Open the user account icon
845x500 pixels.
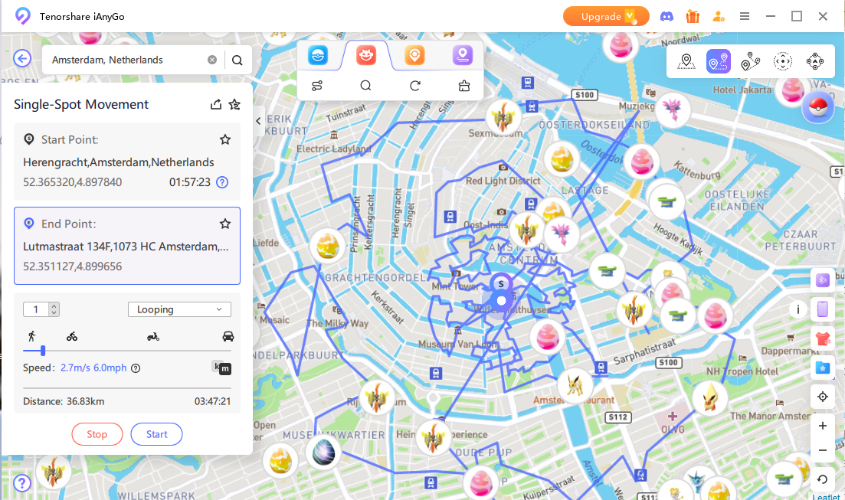tap(718, 16)
